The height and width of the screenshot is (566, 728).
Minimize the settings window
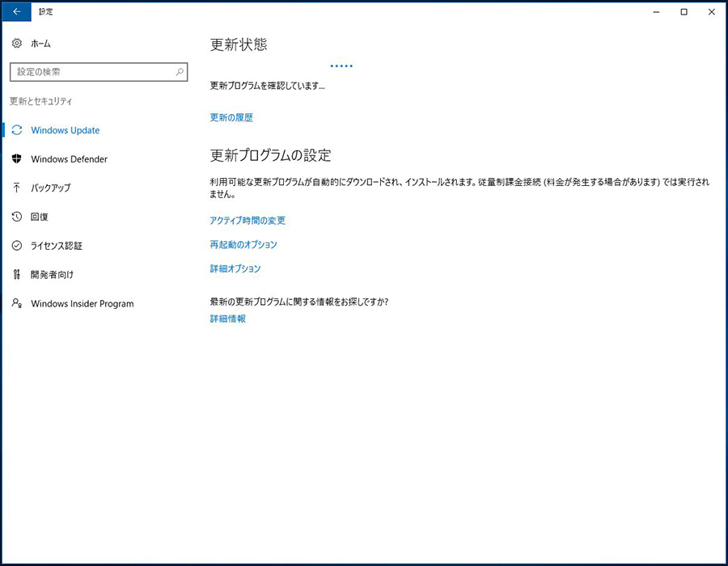pyautogui.click(x=656, y=11)
